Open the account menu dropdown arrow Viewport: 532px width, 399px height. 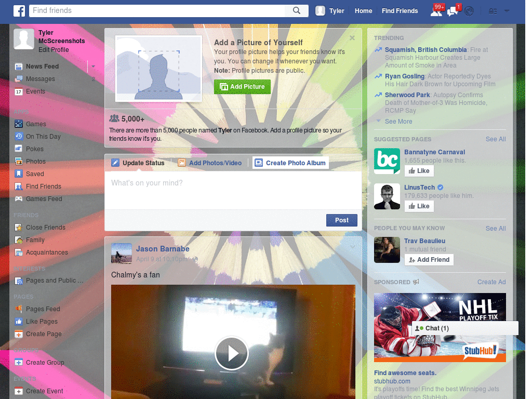(507, 11)
